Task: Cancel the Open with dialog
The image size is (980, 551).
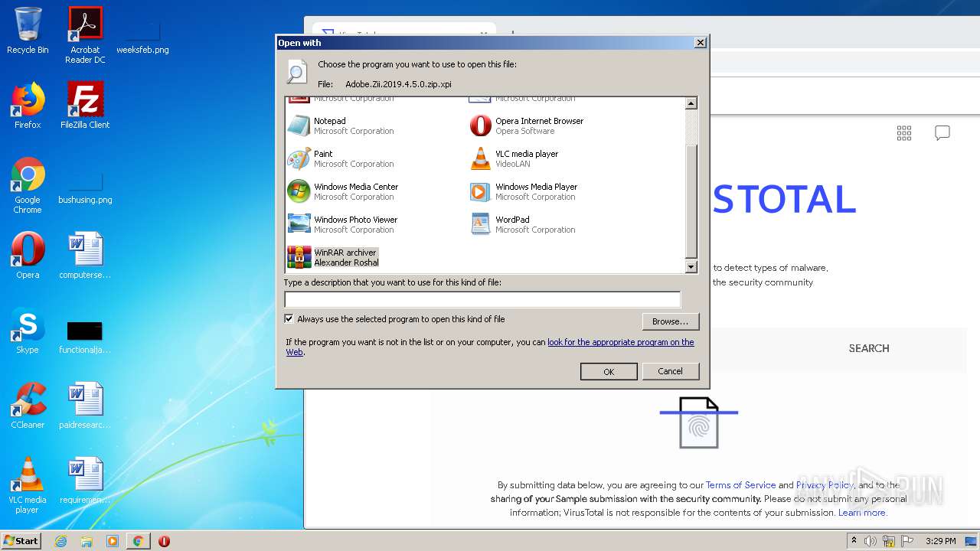Action: click(671, 371)
